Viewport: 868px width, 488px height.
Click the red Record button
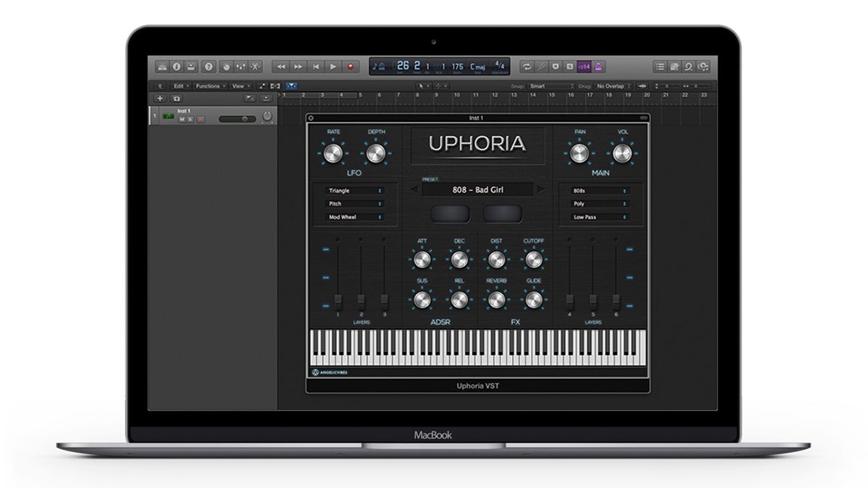coord(350,67)
